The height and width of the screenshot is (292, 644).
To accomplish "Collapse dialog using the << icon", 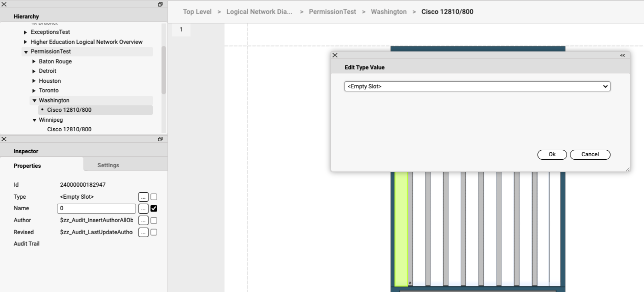I will click(622, 55).
